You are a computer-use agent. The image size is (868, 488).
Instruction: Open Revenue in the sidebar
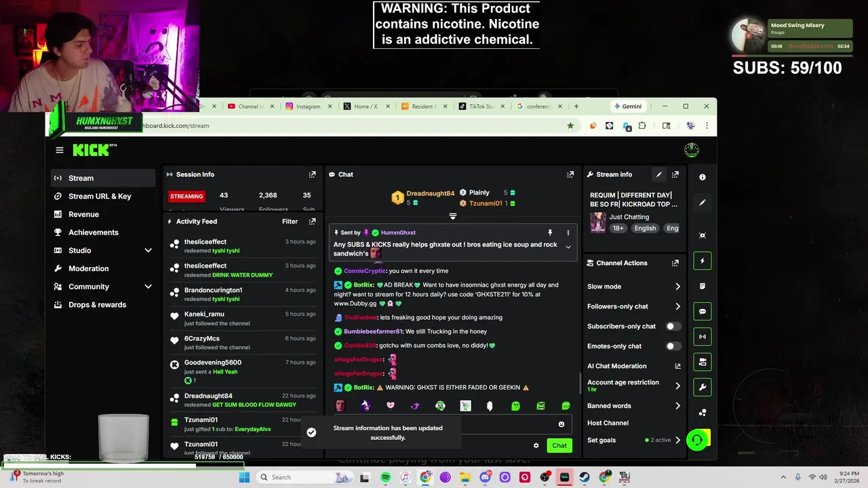click(x=103, y=214)
